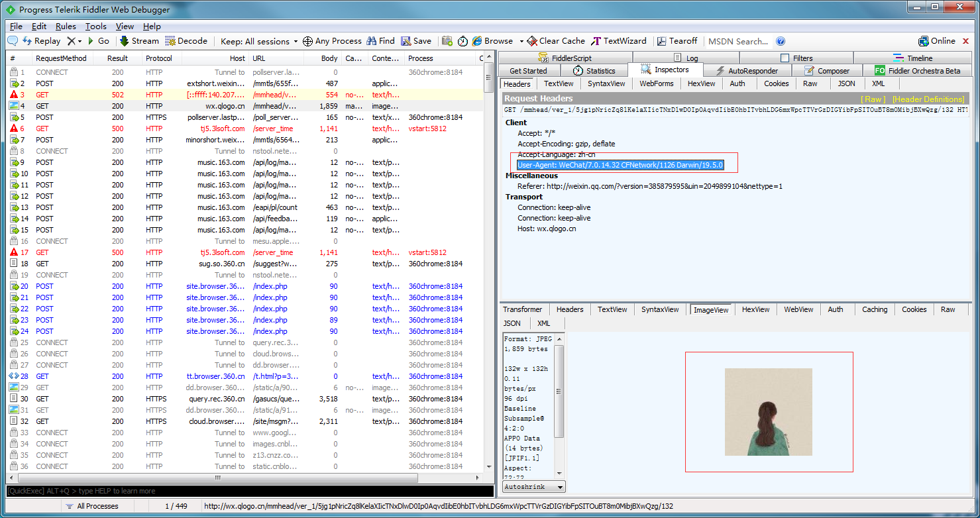This screenshot has width=980, height=518.
Task: Expand the Remove (X) dropdown arrow
Action: click(80, 41)
